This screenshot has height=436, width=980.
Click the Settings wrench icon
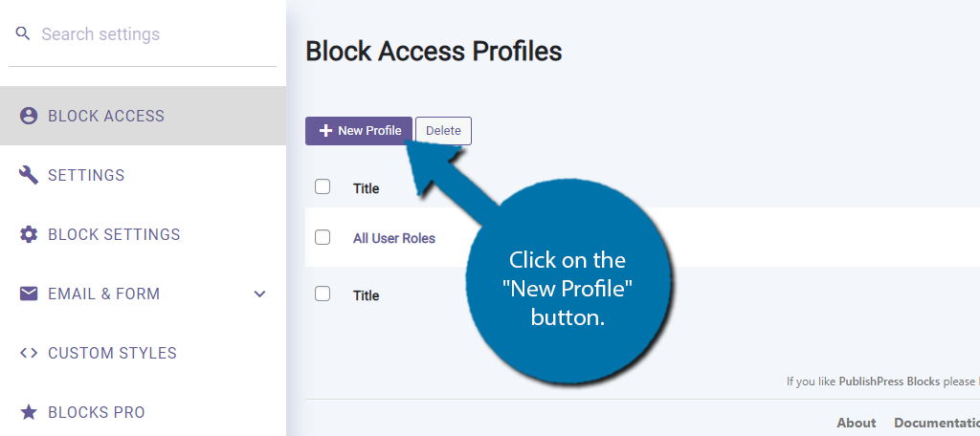pos(29,175)
